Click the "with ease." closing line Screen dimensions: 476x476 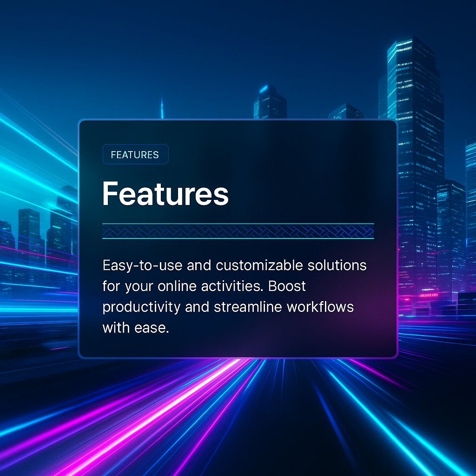pyautogui.click(x=135, y=328)
